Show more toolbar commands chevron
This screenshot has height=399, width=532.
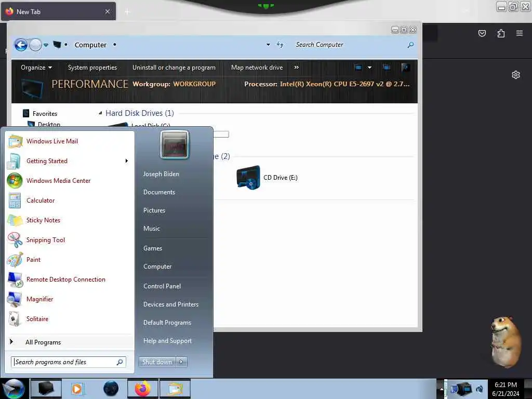click(x=296, y=68)
